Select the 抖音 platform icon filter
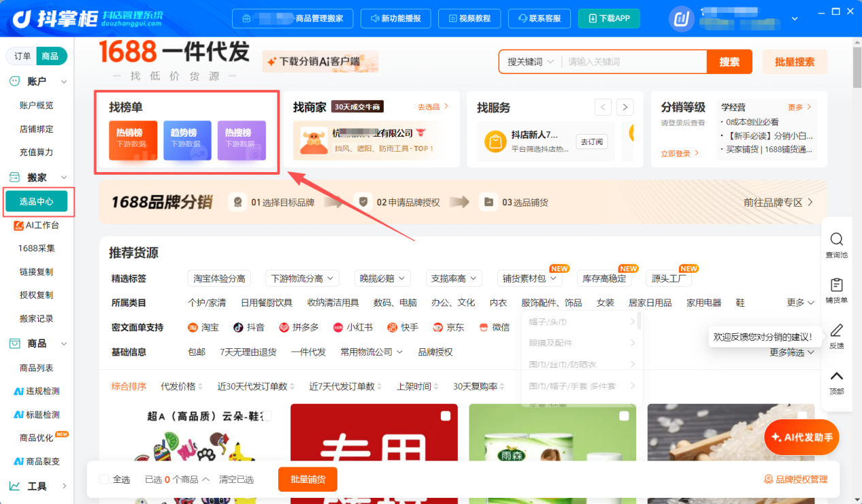 click(x=238, y=327)
